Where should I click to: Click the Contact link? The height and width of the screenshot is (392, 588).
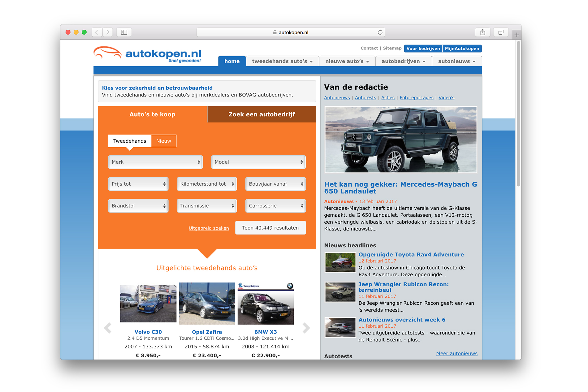coord(369,48)
